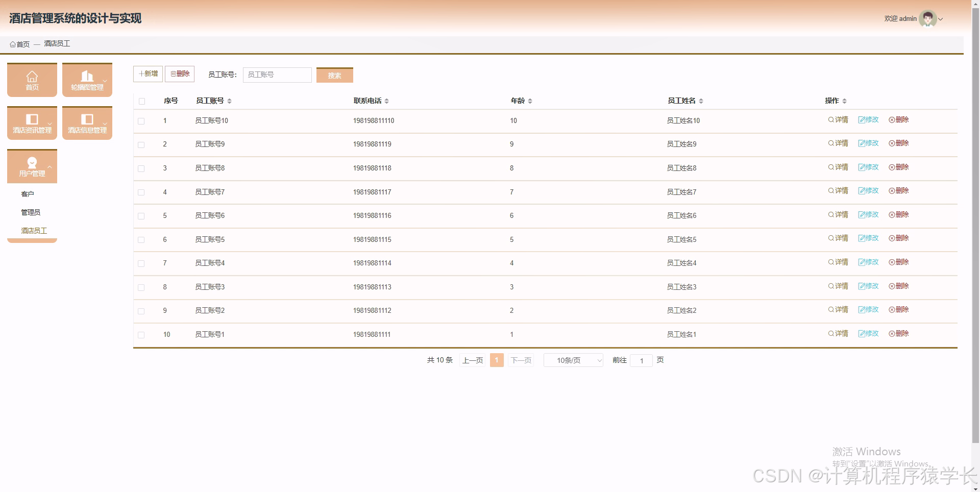This screenshot has height=492, width=980.
Task: Select 客户 in the sidebar submenu
Action: pos(28,194)
